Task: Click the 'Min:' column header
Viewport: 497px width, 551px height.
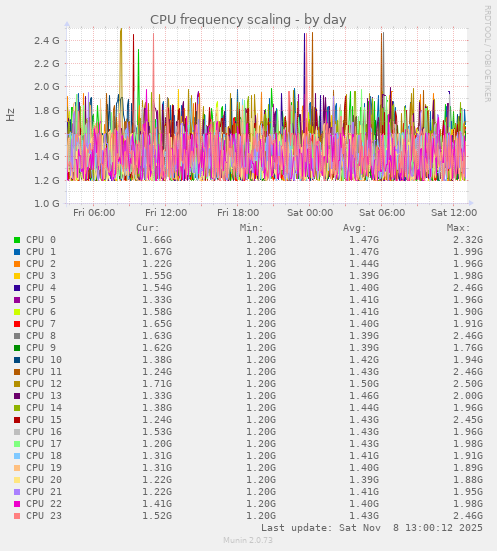Action: (251, 228)
